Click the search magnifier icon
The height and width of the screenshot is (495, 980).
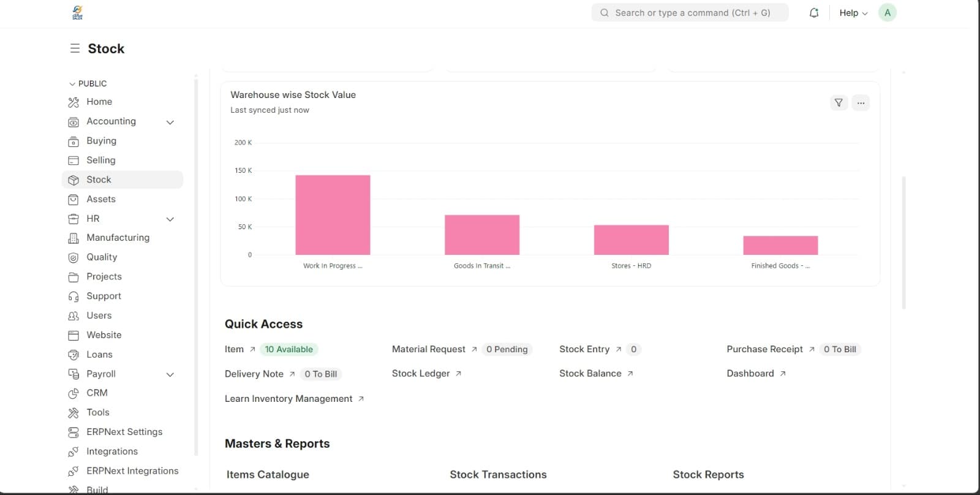point(605,13)
